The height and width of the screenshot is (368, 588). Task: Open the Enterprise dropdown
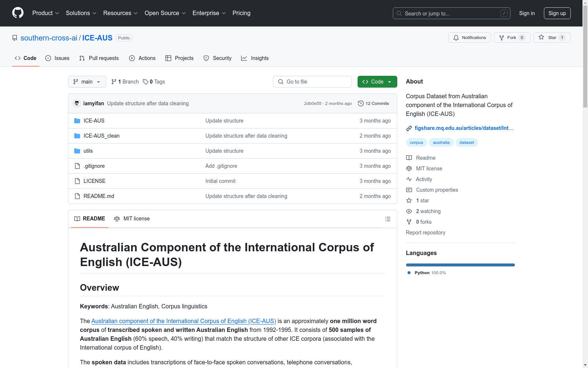click(209, 13)
